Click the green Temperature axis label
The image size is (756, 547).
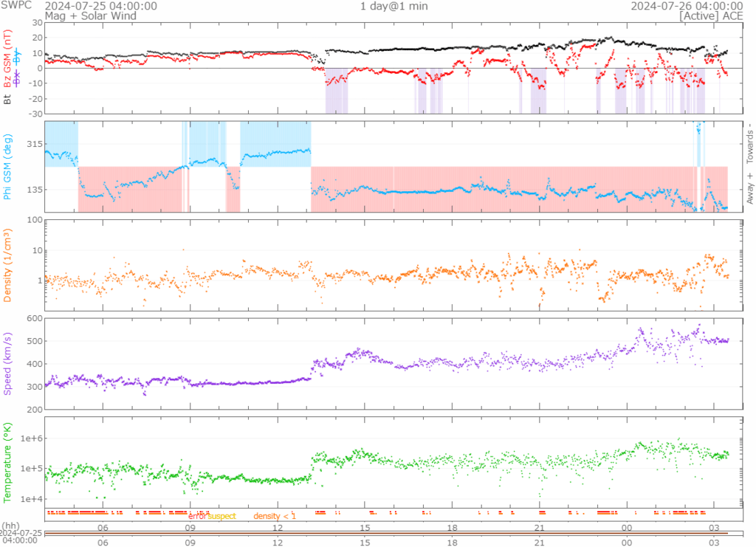(8, 462)
